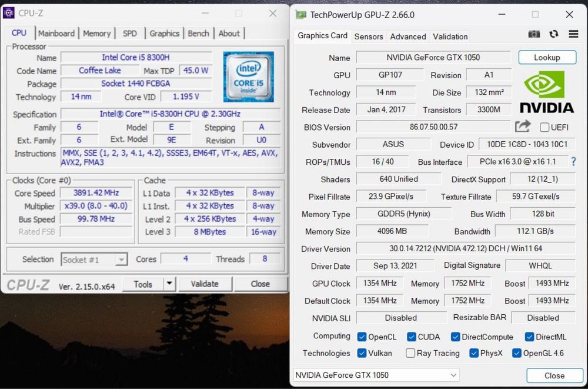
Task: Toggle the OpenGL 4.6 checkbox
Action: (x=517, y=353)
